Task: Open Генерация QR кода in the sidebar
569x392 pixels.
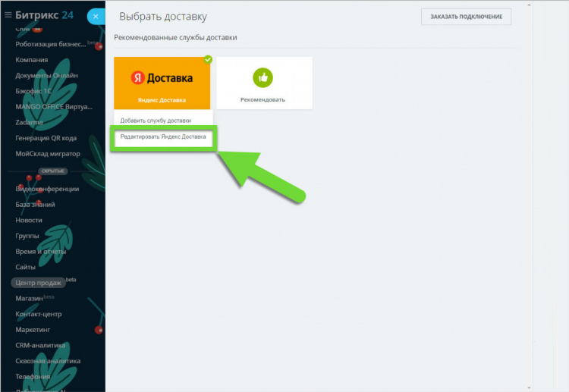Action: pos(46,138)
